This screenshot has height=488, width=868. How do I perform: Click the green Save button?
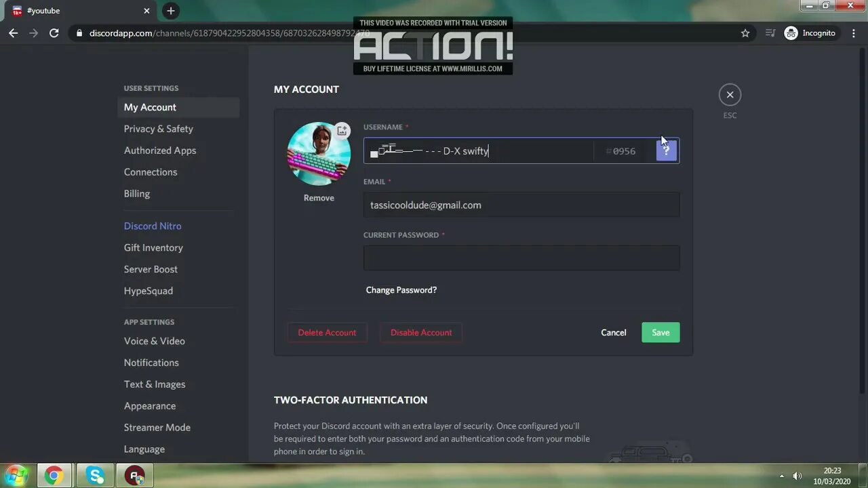point(660,332)
